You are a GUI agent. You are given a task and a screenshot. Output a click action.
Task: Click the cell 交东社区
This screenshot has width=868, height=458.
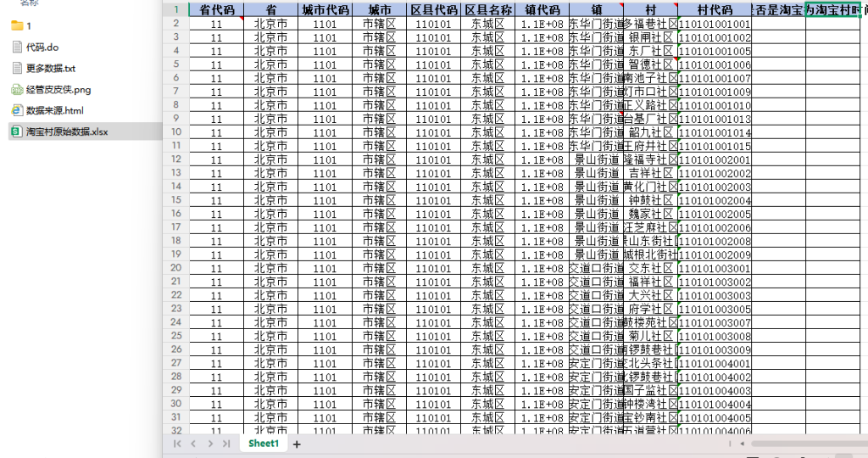650,268
